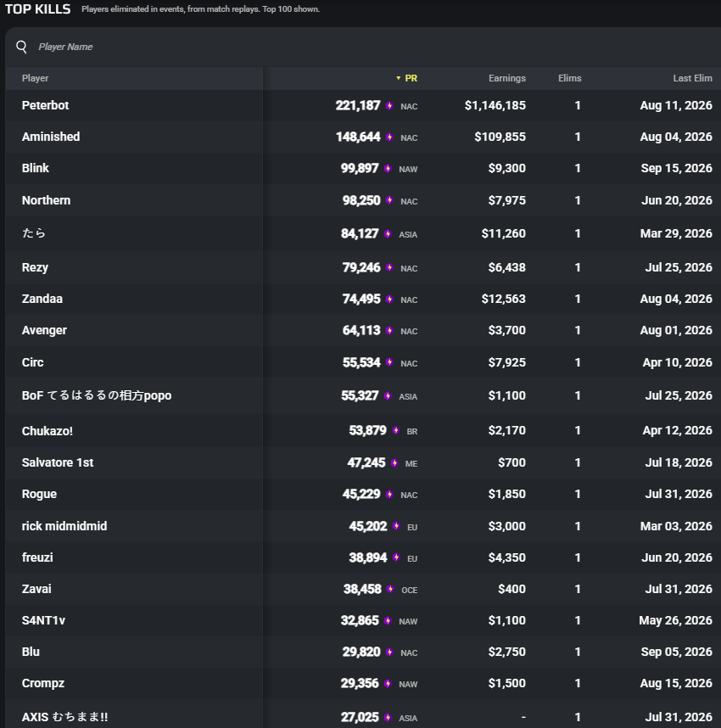Viewport: 721px width, 728px height.
Task: Open Peterbot's player profile
Action: click(46, 105)
